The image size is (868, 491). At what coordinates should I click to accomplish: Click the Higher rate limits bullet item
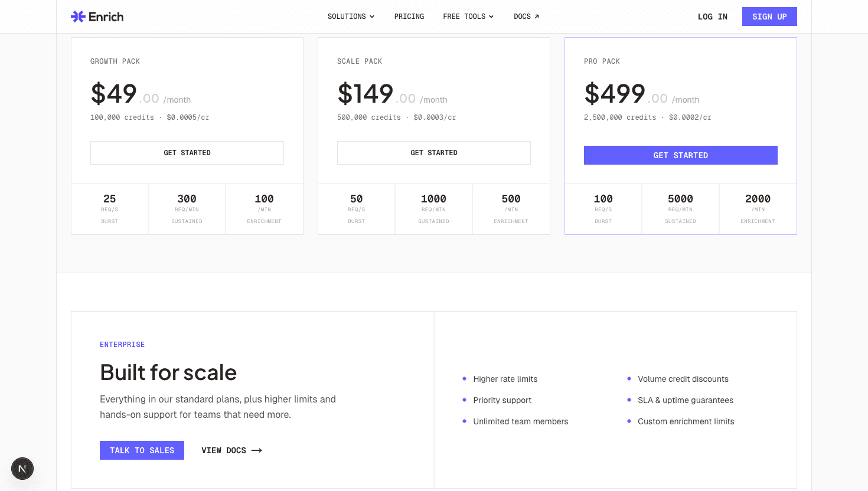pos(505,379)
